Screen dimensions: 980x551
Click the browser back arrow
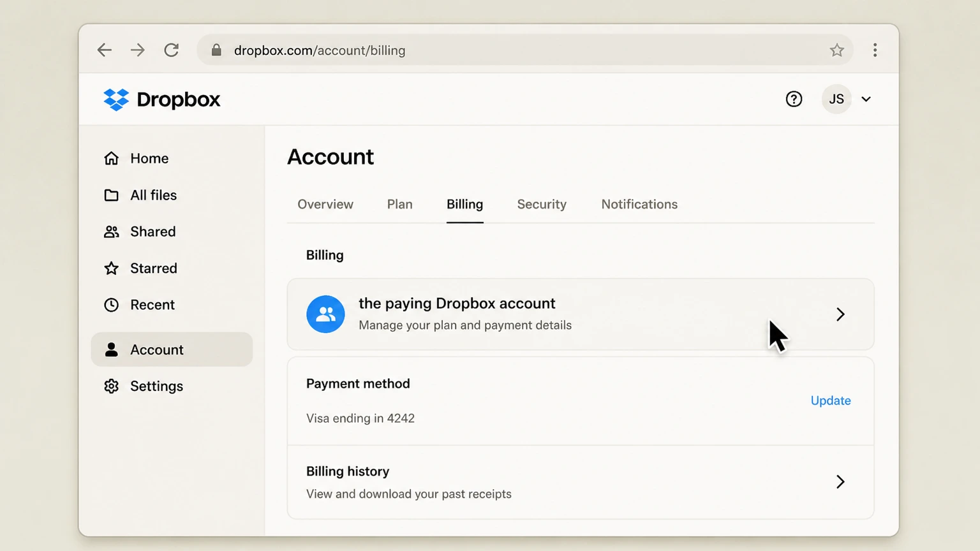point(105,50)
